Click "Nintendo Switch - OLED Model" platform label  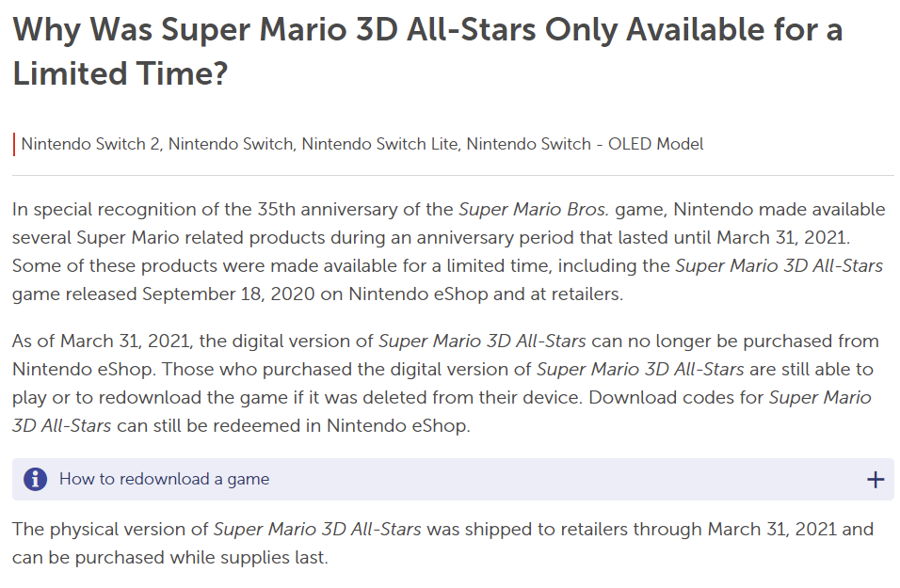(585, 144)
